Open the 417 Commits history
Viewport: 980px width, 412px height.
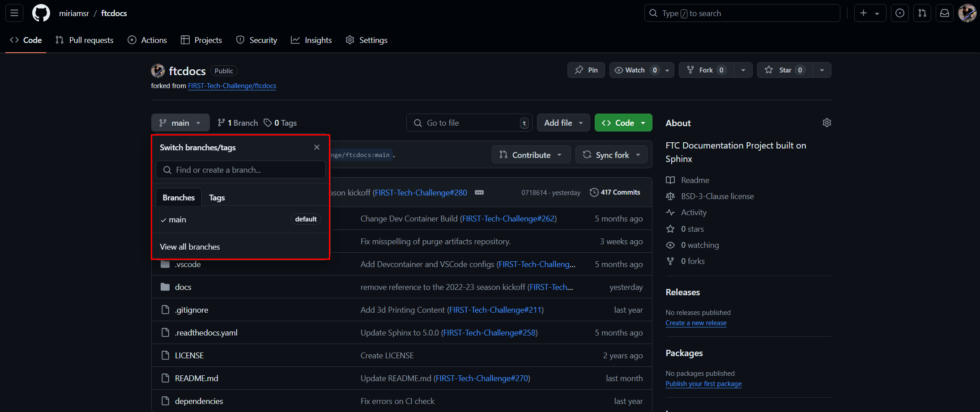coord(615,192)
